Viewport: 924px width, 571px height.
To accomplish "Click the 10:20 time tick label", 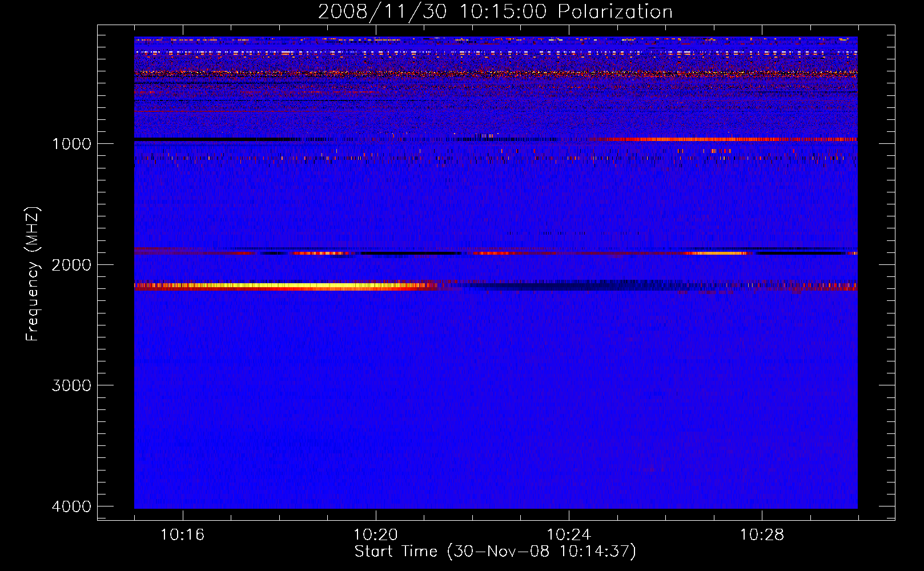I will 375,535.
